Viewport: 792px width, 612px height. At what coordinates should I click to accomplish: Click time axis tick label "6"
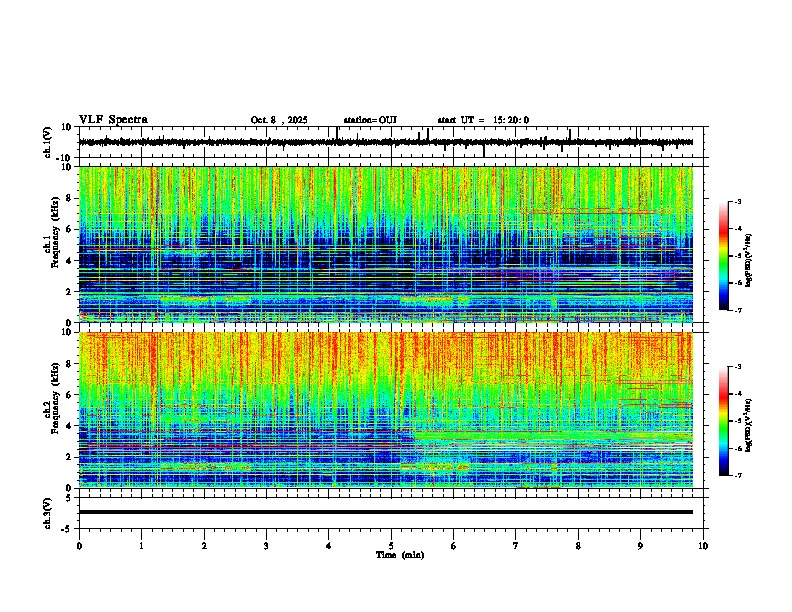coord(454,546)
